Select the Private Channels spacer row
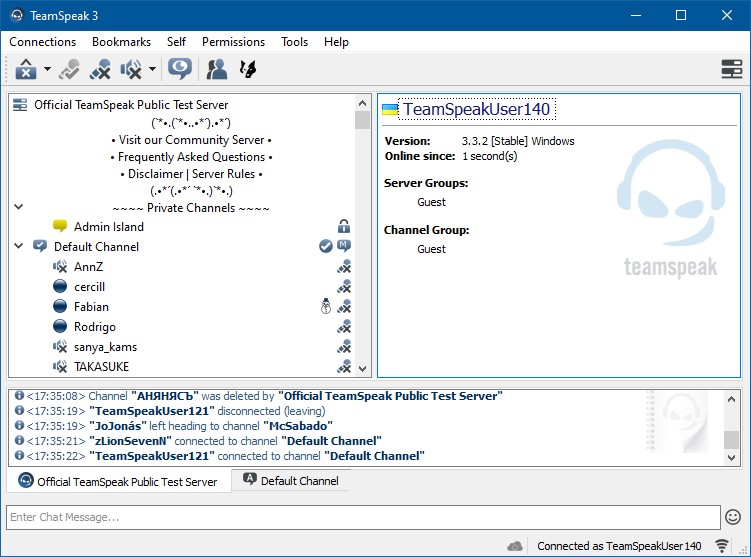 [x=191, y=208]
